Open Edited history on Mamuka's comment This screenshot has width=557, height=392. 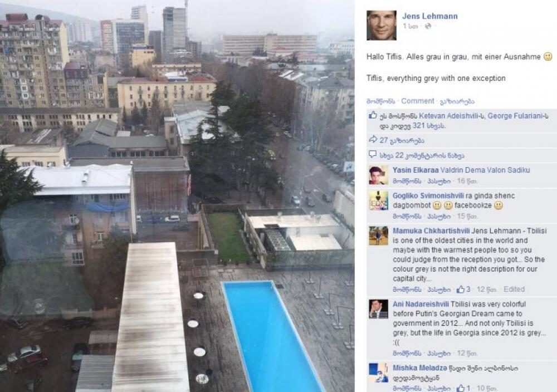tap(514, 289)
